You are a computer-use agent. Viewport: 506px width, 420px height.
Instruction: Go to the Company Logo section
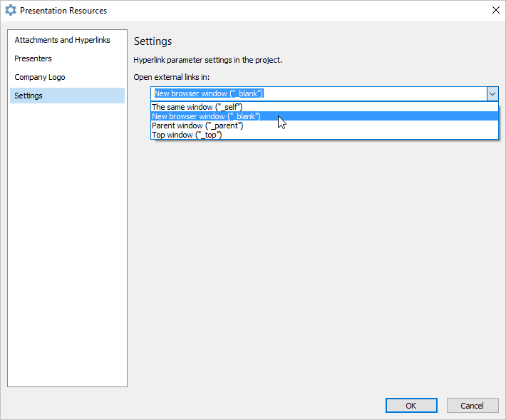[x=40, y=77]
